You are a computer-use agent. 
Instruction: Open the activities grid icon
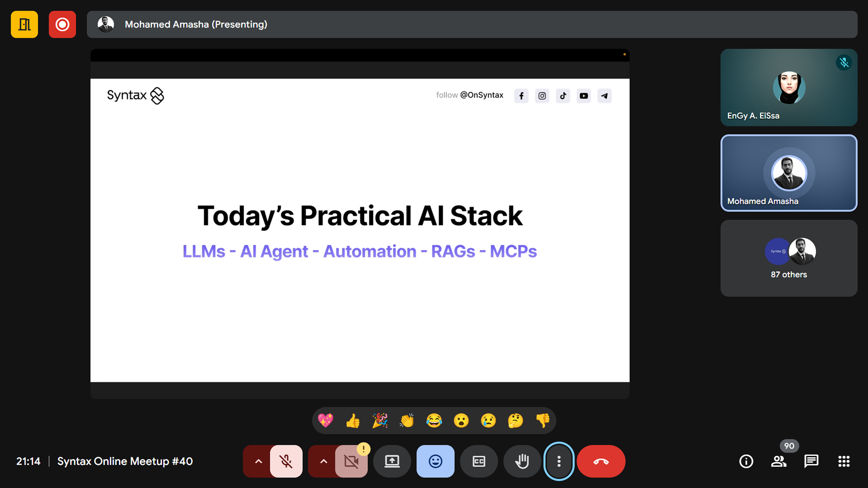(844, 461)
